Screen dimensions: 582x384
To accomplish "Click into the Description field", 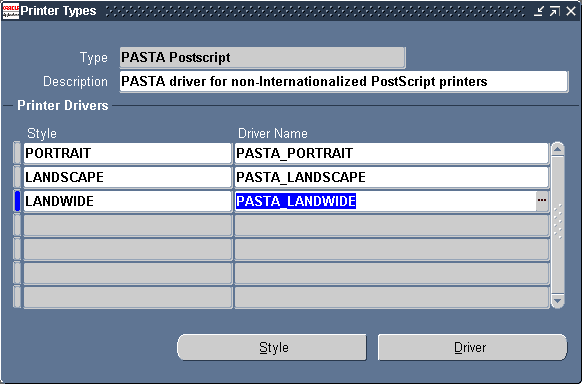I will pos(344,81).
